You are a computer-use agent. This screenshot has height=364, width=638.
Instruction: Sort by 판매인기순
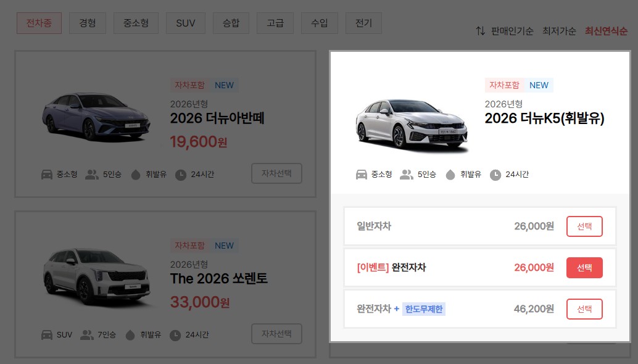(x=512, y=31)
